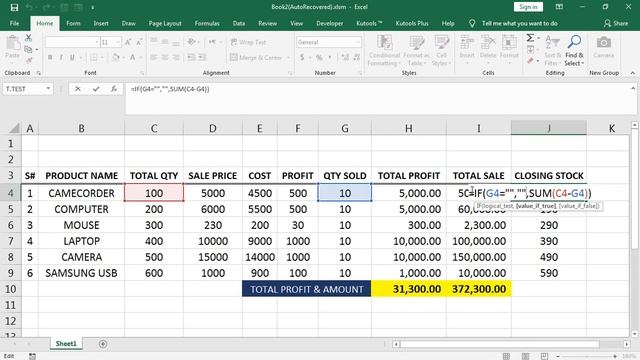Screen dimensions: 640x360
Task: Open the Kutools Plus tab
Action: pyautogui.click(x=412, y=24)
